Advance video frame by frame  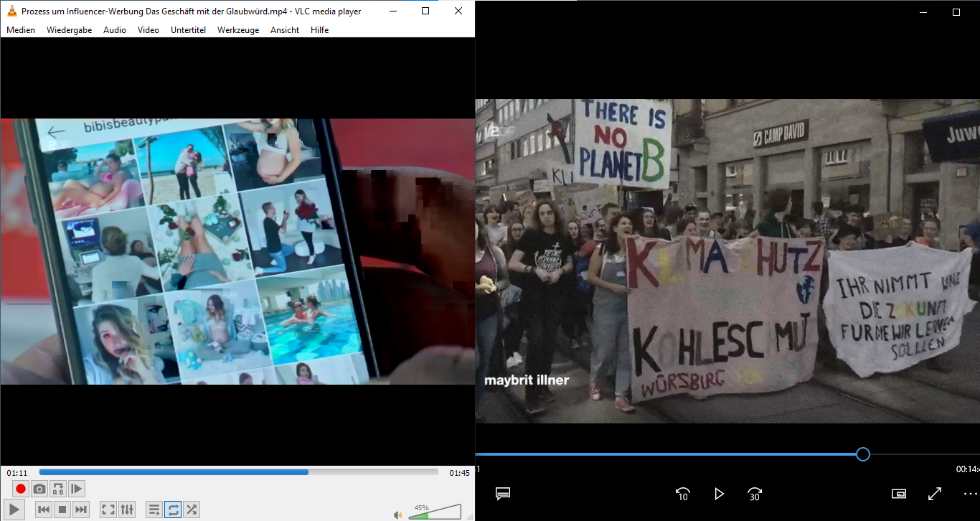point(77,489)
